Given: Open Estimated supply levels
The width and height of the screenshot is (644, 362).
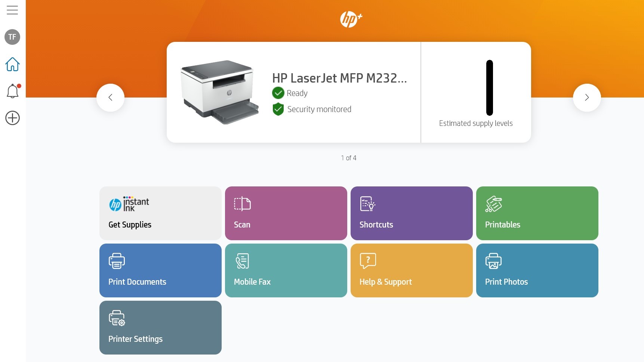Looking at the screenshot, I should coord(476,123).
